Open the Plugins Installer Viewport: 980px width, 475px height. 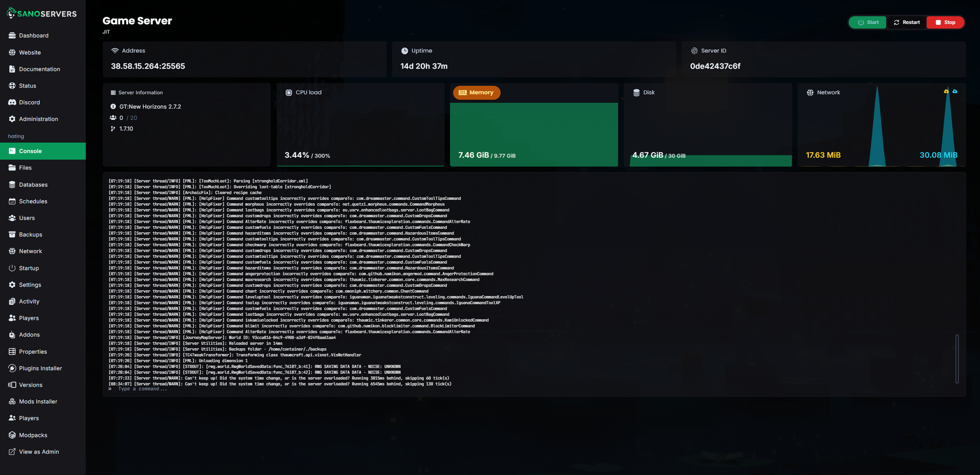click(40, 368)
